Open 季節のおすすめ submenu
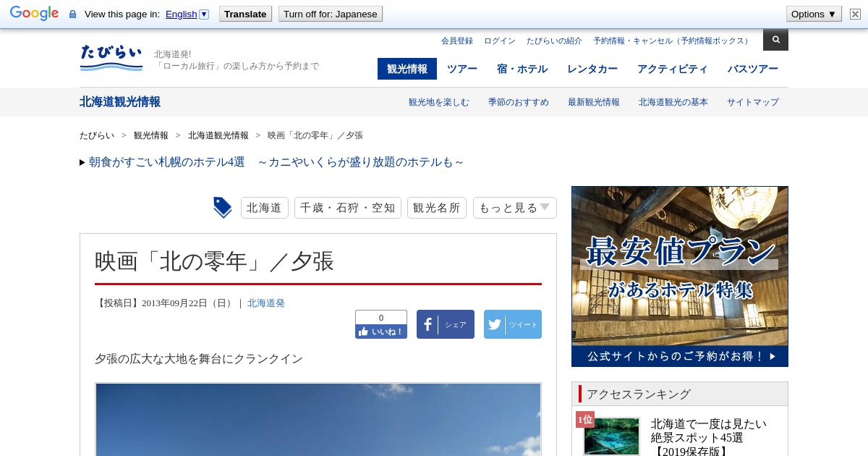This screenshot has height=456, width=868. click(519, 102)
